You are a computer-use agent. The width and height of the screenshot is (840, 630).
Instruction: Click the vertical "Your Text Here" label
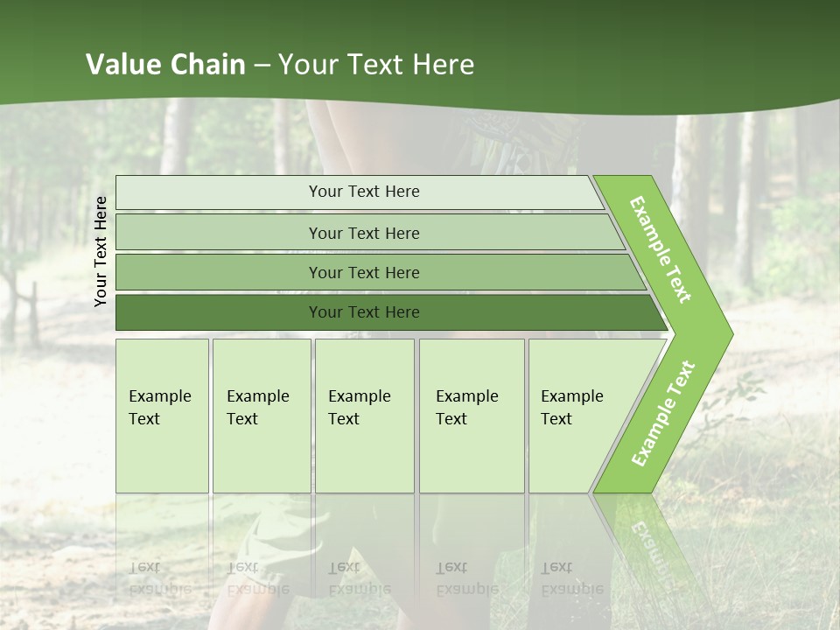pyautogui.click(x=101, y=251)
